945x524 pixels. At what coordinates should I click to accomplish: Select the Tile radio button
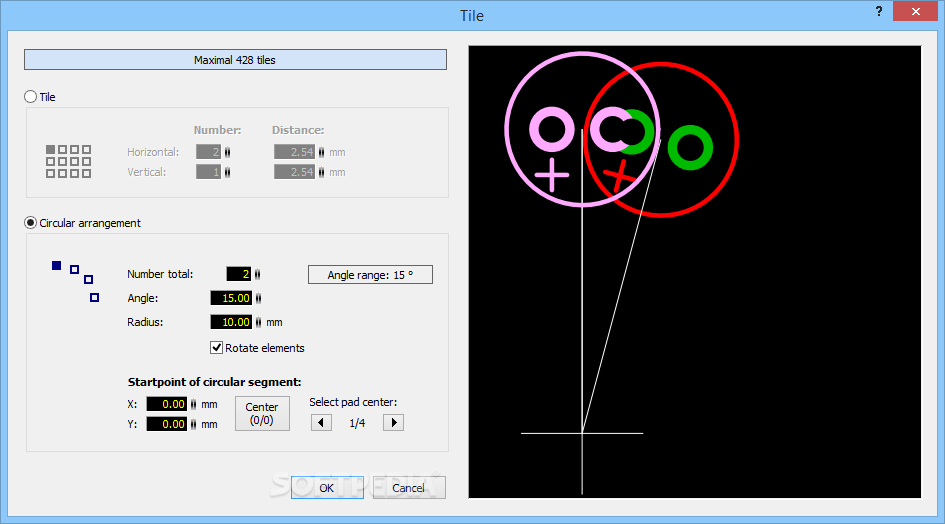pyautogui.click(x=30, y=96)
